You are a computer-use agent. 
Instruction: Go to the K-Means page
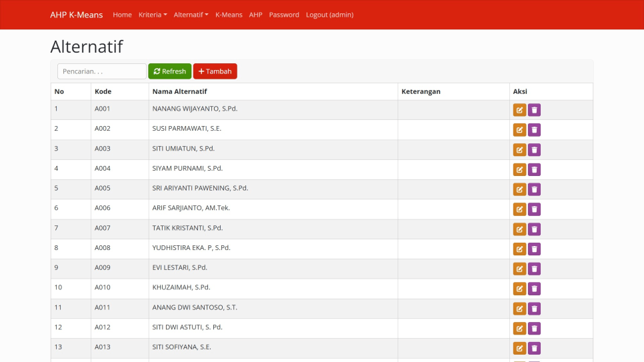[x=229, y=15]
